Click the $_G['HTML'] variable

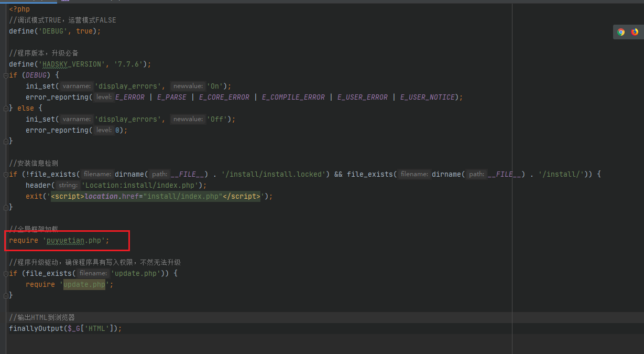point(90,328)
